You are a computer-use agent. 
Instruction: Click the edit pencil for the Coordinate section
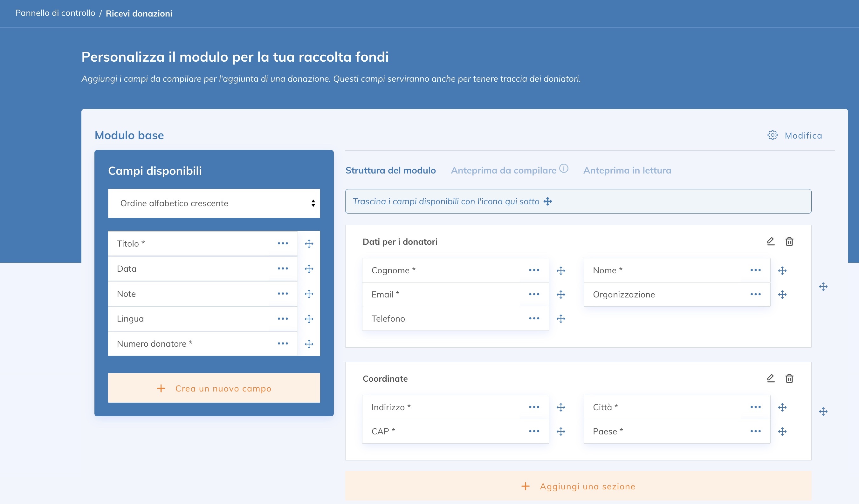point(770,378)
